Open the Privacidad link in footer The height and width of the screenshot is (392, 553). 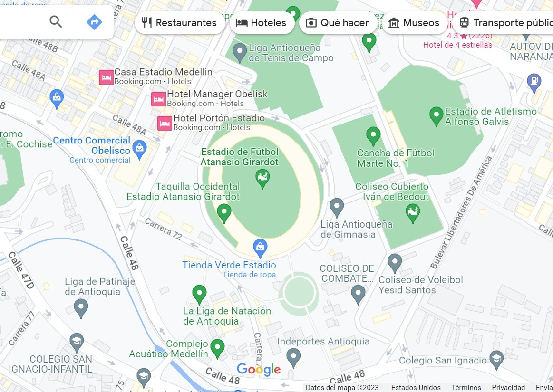(508, 387)
